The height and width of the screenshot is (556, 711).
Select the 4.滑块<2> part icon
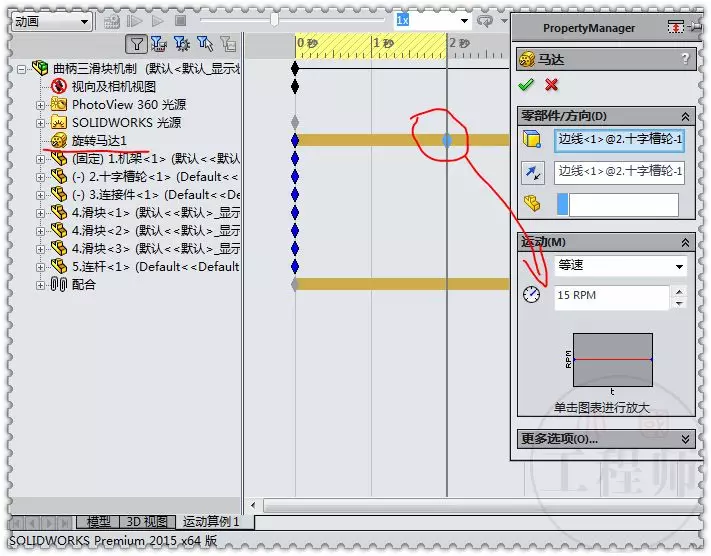click(x=59, y=230)
